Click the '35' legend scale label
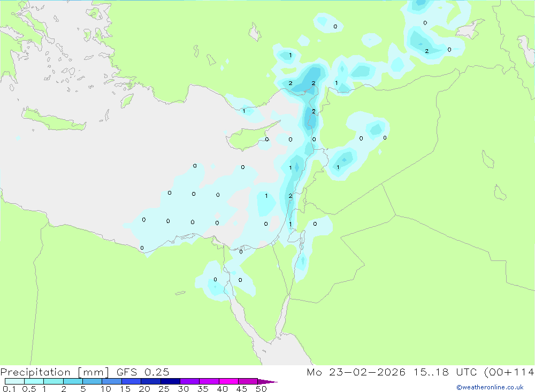Screen dimensions: 535x392 203,389
